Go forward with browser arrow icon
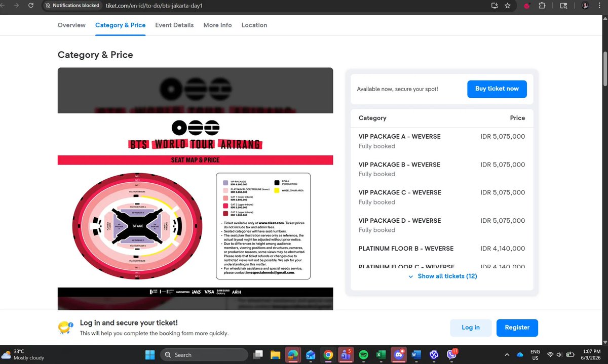This screenshot has height=364, width=608. click(17, 6)
